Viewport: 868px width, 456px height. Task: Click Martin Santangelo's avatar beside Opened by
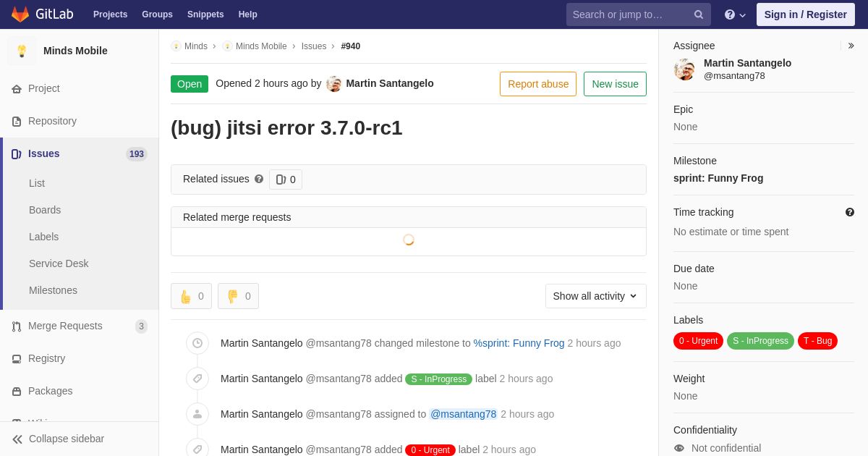334,84
